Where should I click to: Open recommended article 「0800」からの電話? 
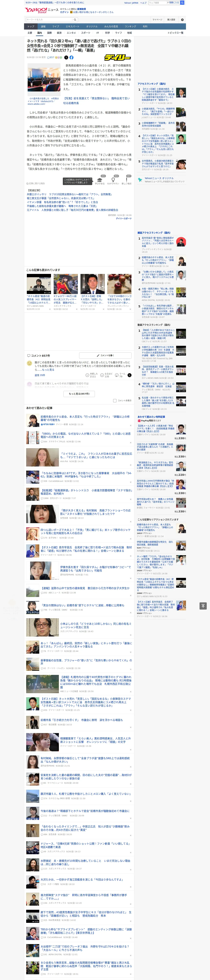click(x=85, y=435)
